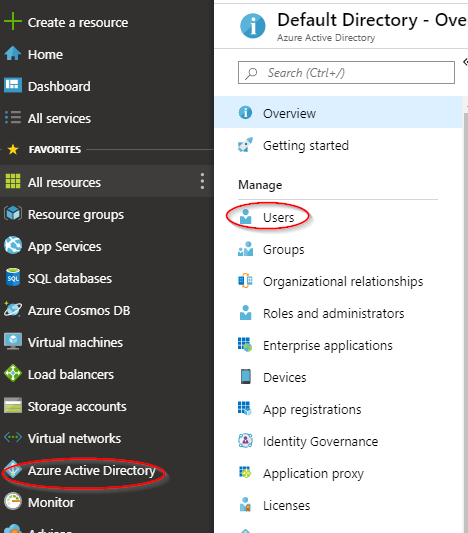Click the Storage accounts icon

pos(13,405)
